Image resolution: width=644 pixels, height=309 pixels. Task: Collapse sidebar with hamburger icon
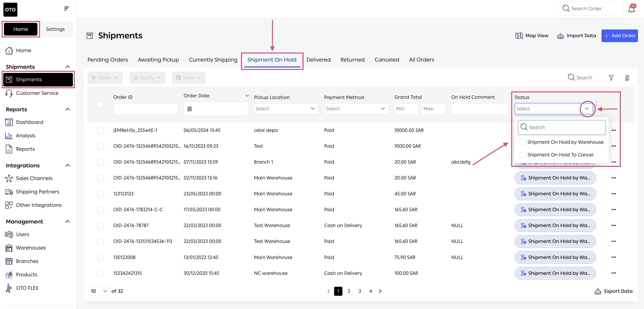click(x=66, y=9)
